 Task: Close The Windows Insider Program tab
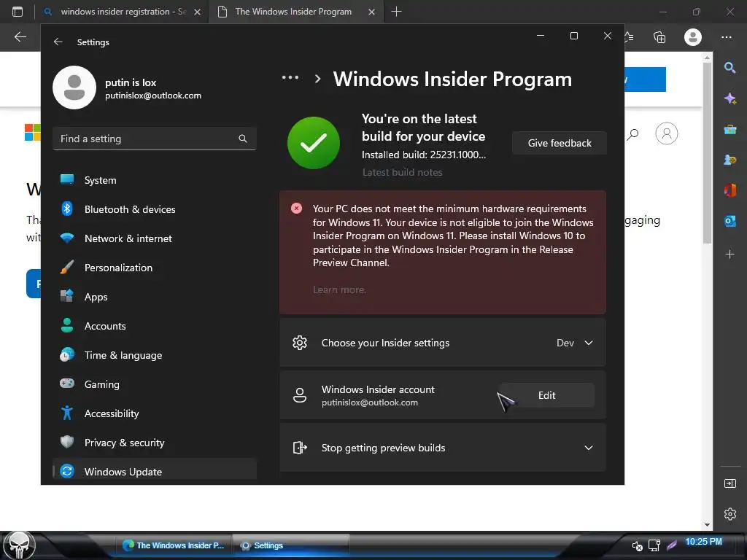click(371, 12)
